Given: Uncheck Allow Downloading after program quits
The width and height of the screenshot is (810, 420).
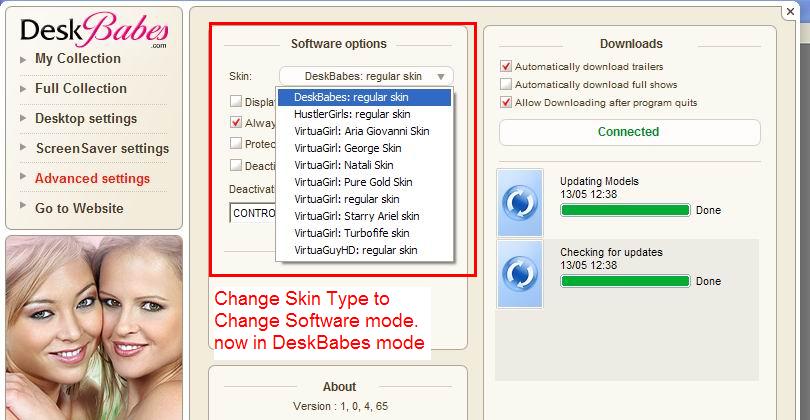Looking at the screenshot, I should pos(506,102).
